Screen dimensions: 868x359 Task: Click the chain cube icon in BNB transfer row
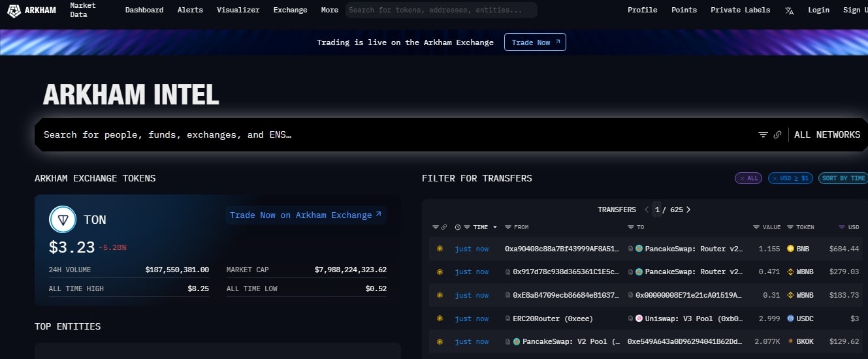tap(440, 249)
